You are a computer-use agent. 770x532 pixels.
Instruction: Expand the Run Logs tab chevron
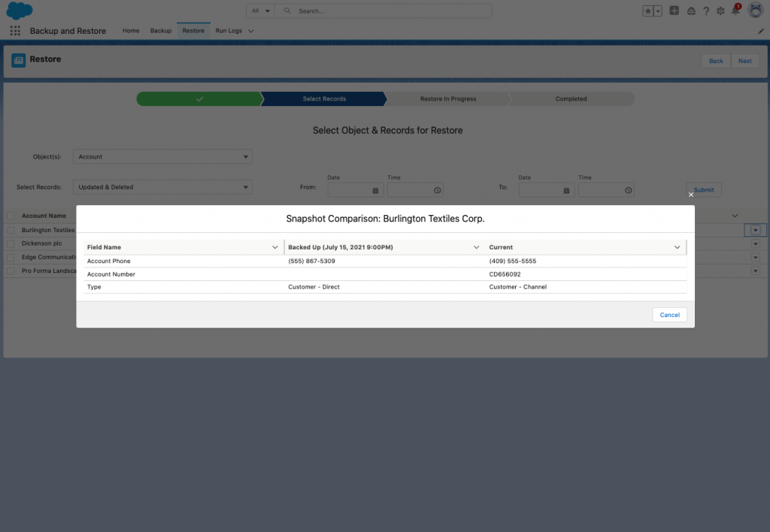tap(251, 31)
